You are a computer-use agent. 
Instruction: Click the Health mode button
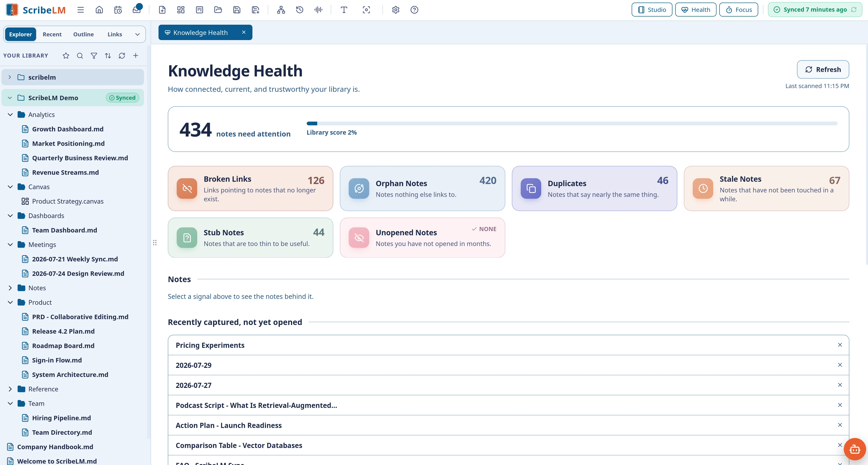(x=696, y=10)
